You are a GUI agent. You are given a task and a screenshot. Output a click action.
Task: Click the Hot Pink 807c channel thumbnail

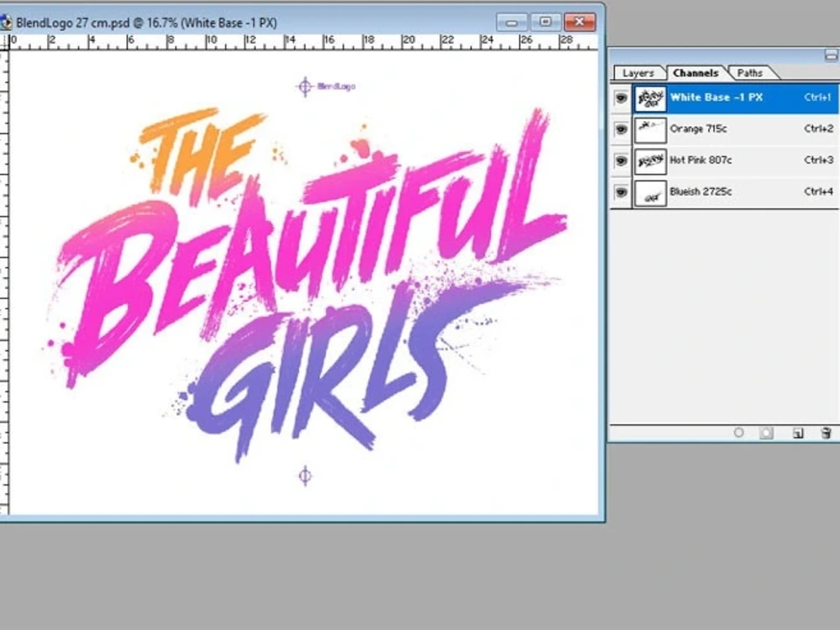pyautogui.click(x=650, y=160)
